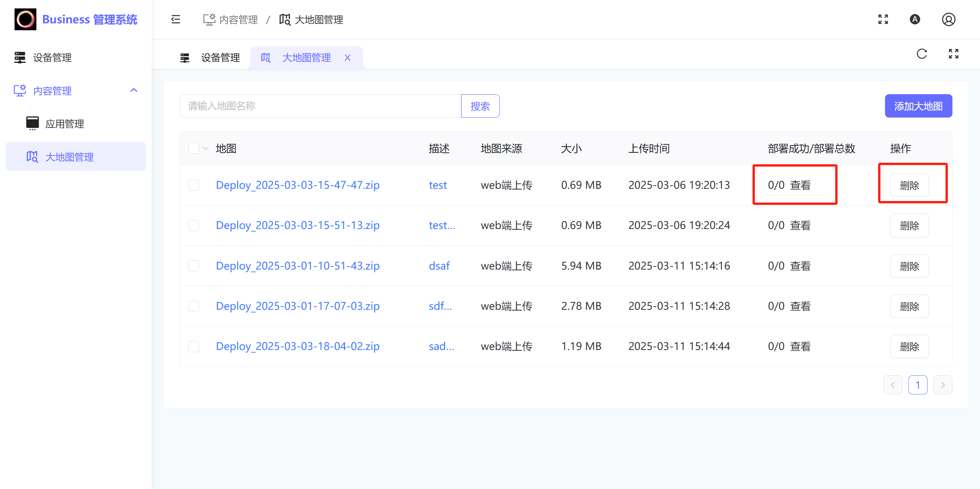Refresh the map list with the reload icon
Image resolution: width=980 pixels, height=489 pixels.
(x=922, y=54)
